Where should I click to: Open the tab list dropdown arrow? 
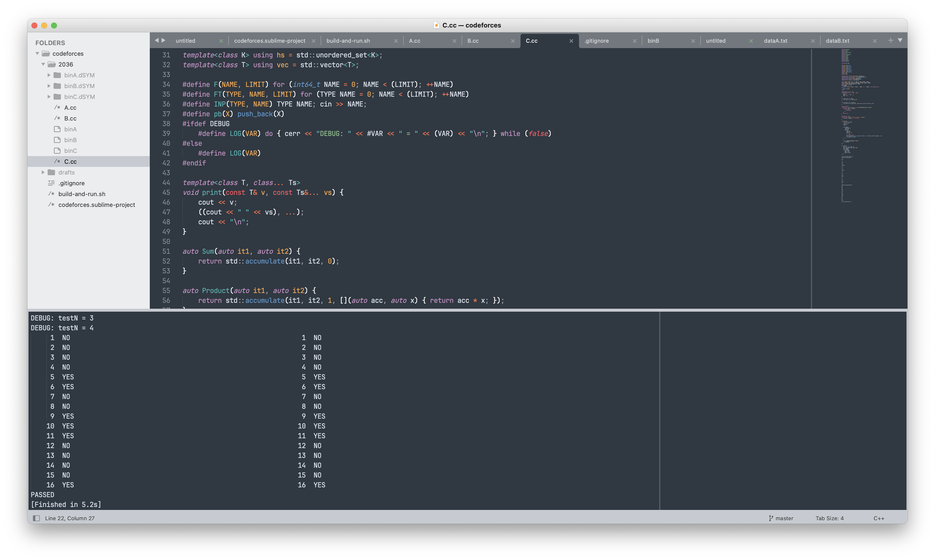(900, 40)
